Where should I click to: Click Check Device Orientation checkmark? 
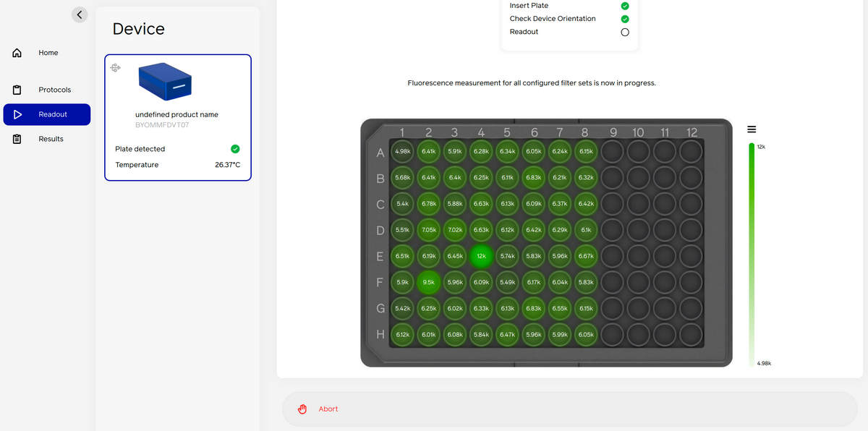pos(625,19)
